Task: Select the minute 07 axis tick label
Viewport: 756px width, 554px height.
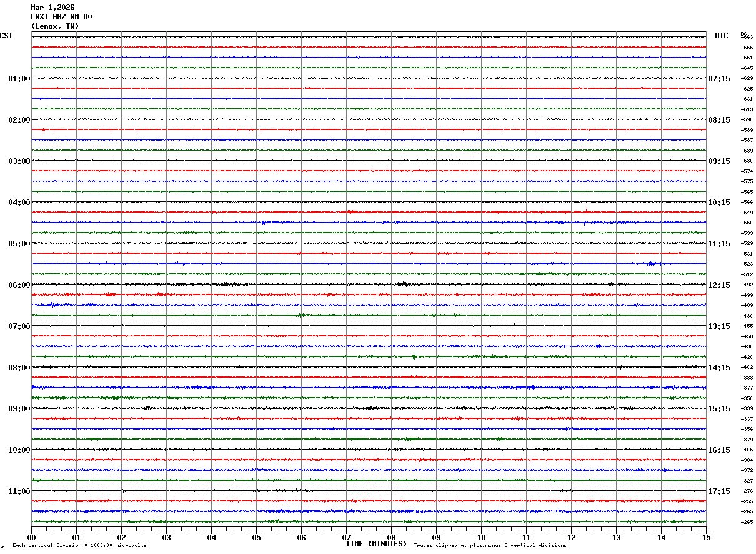Action: pos(346,537)
